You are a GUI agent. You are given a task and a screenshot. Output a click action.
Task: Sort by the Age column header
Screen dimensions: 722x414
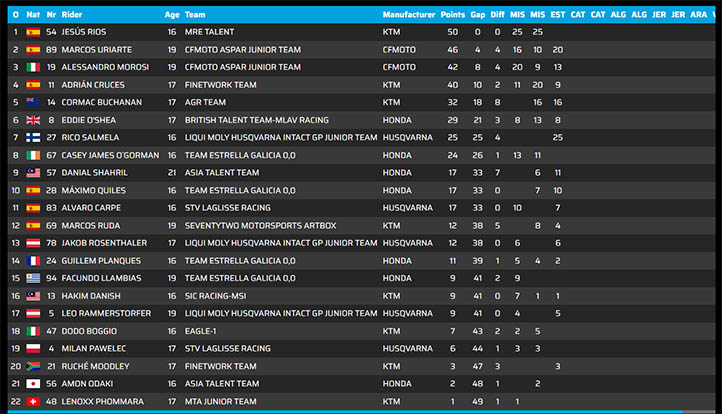172,15
